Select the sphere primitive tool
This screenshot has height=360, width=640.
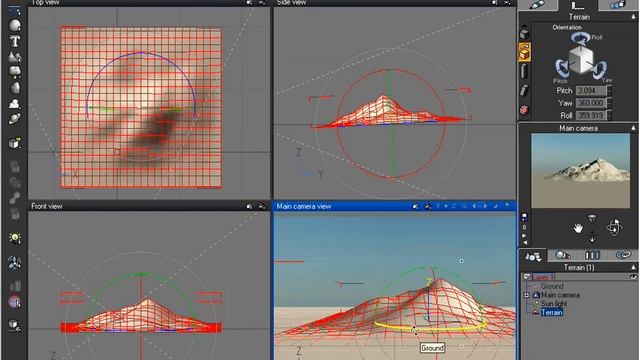(15, 25)
